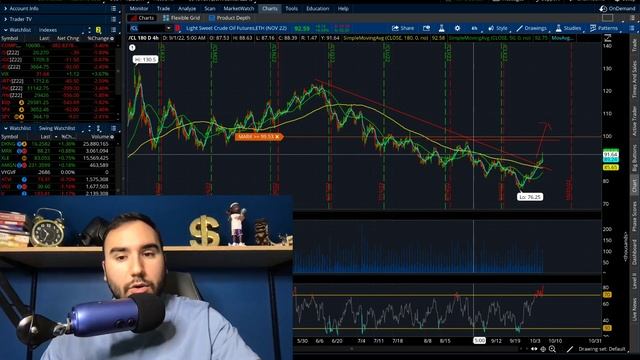Screen dimensions: 640x360
Task: Click the red symbol link indicator
Action: coord(178,28)
